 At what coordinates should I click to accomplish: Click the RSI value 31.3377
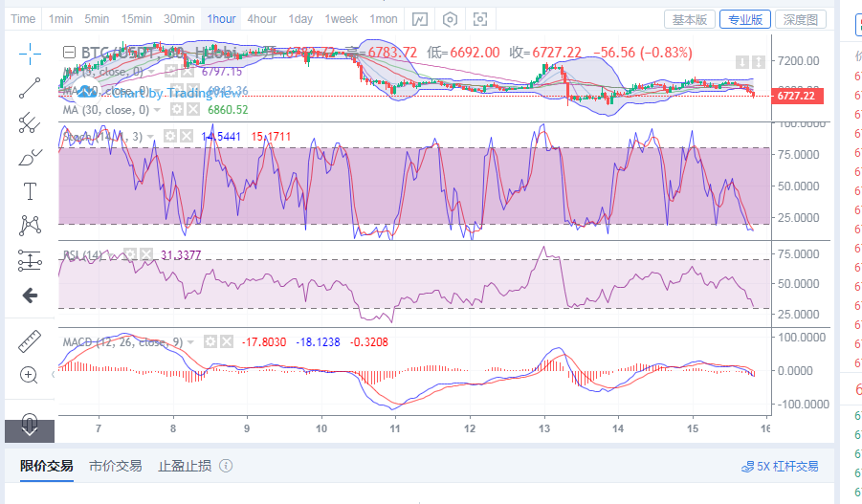click(181, 255)
